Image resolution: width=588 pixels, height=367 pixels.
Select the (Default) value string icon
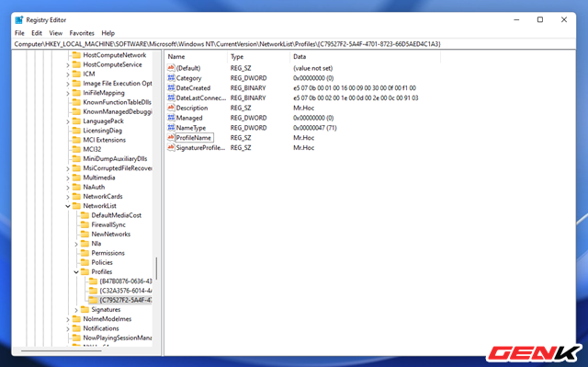pyautogui.click(x=171, y=68)
